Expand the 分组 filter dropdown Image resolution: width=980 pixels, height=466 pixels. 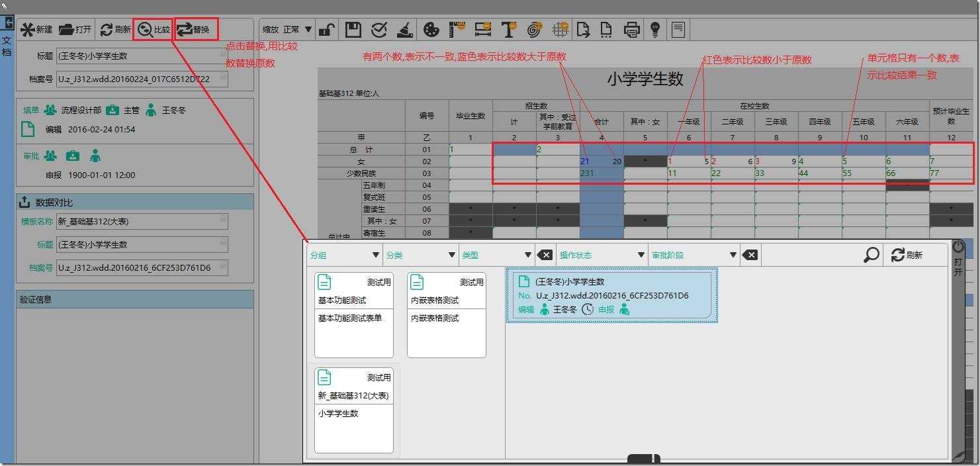click(345, 255)
